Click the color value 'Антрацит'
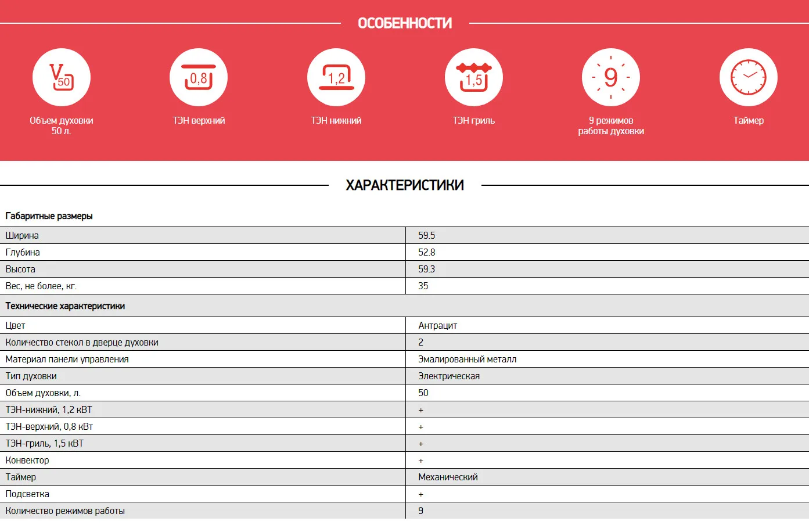Viewport: 809px width, 532px height. [438, 325]
